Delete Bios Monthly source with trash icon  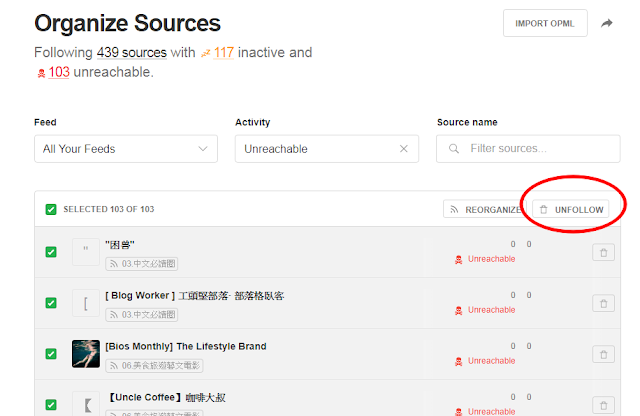(x=603, y=354)
